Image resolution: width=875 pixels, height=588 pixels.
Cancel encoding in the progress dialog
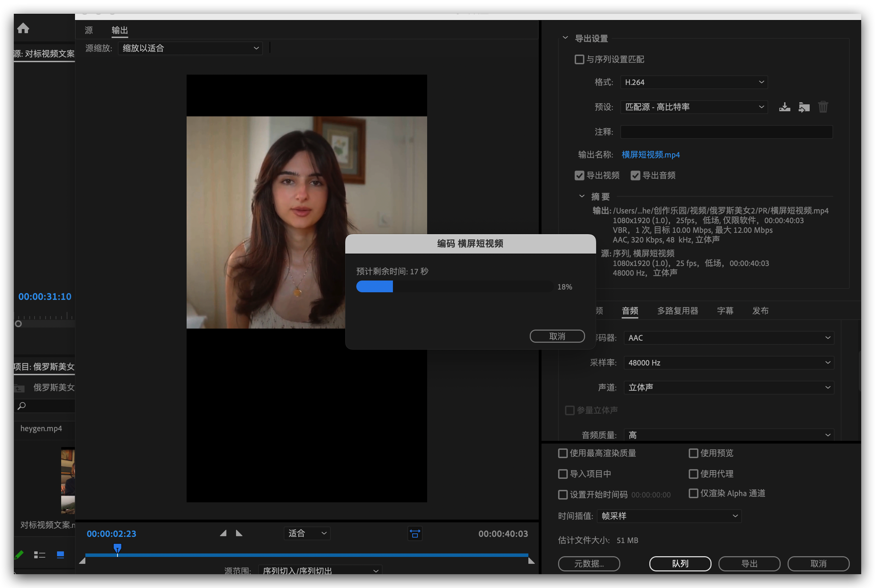tap(557, 336)
